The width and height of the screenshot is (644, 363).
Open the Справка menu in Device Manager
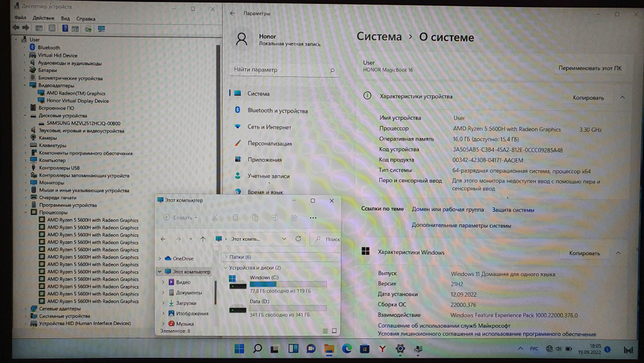coord(86,19)
